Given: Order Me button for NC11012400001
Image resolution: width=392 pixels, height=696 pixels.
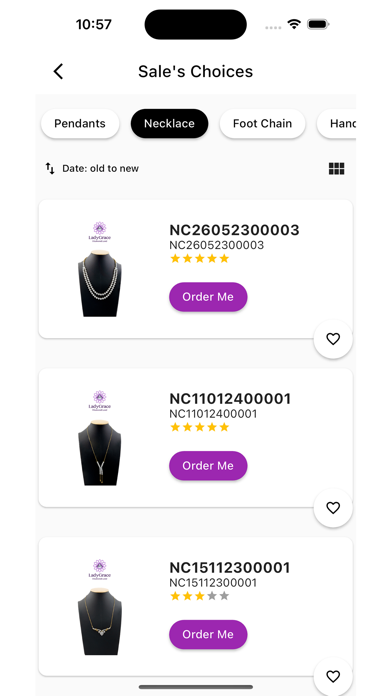Looking at the screenshot, I should point(208,466).
